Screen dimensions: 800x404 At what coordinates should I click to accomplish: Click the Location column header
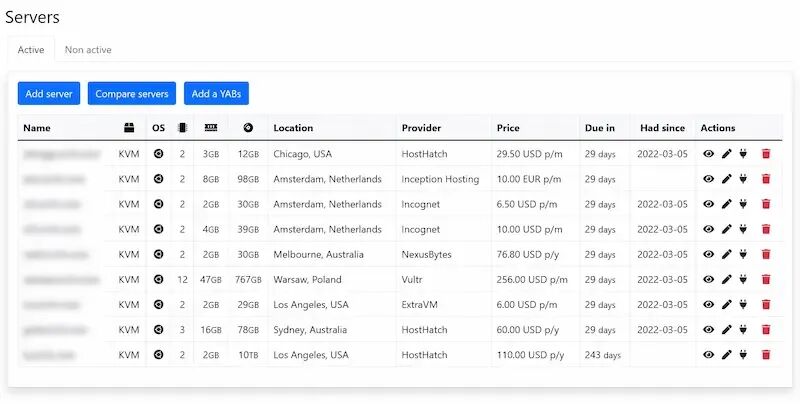pyautogui.click(x=293, y=128)
